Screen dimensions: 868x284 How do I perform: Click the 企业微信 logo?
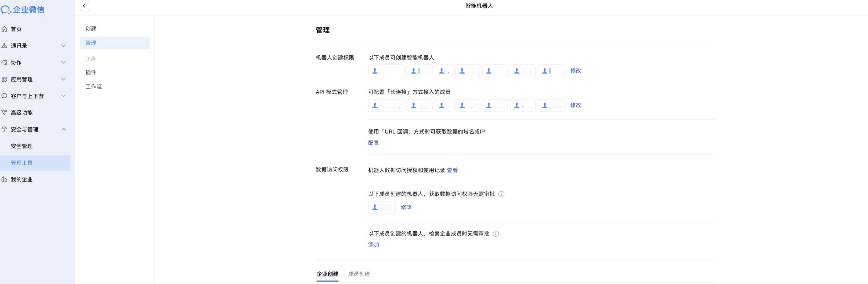tap(23, 10)
